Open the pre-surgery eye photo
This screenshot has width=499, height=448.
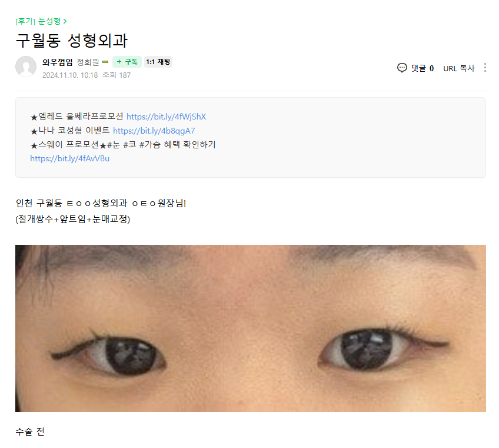[x=251, y=328]
